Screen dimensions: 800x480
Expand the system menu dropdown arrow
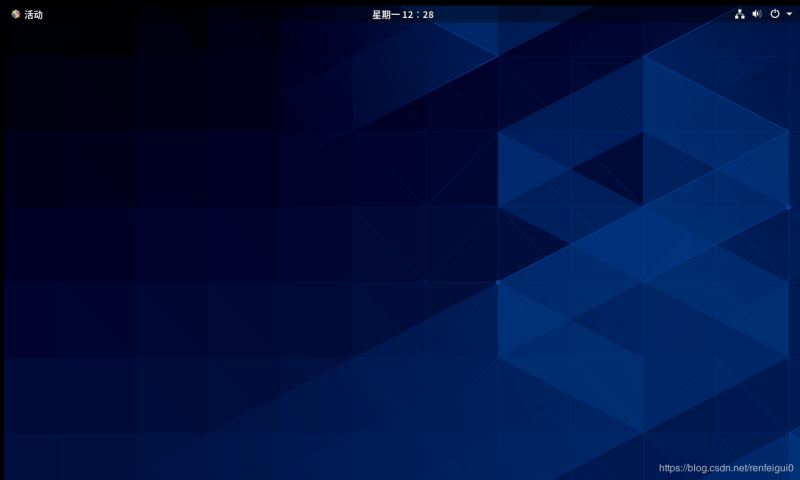(x=788, y=14)
